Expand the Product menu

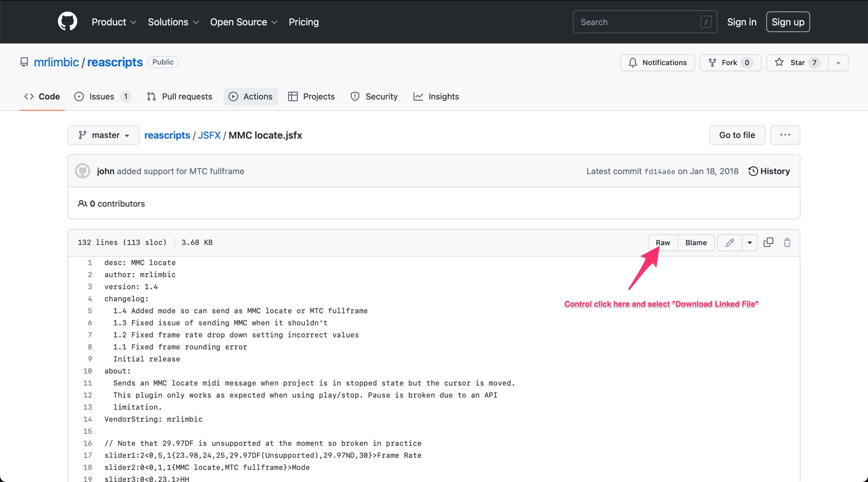click(x=114, y=22)
